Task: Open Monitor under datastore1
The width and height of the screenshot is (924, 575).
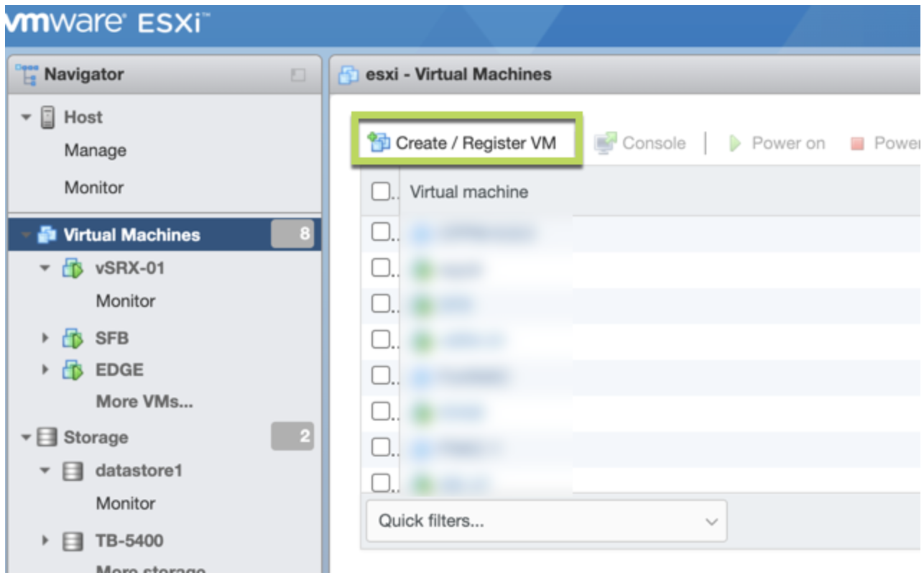Action: click(126, 504)
